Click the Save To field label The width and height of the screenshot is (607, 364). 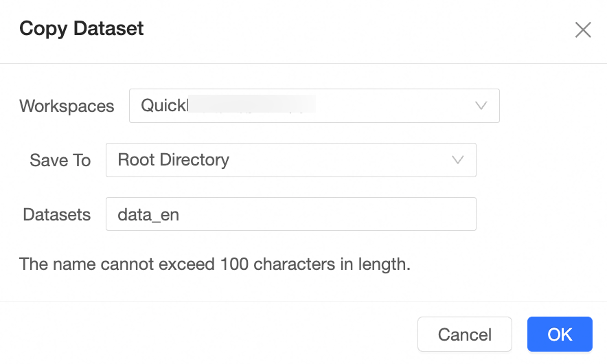[x=60, y=161]
